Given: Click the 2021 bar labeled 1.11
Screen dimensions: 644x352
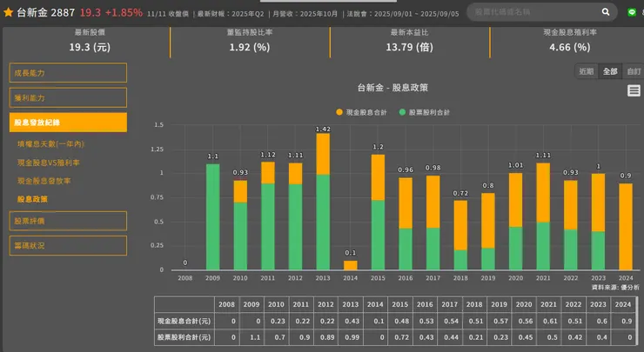Looking at the screenshot, I should (543, 216).
